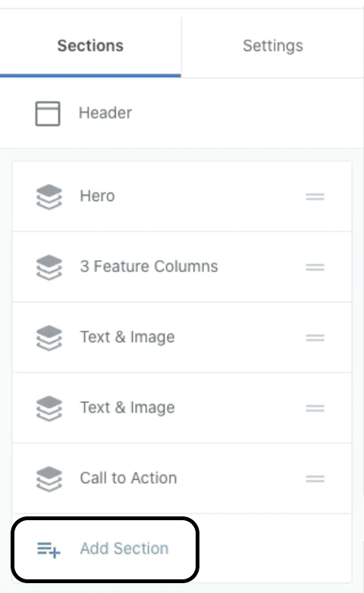Select the 3 Feature Columns label
The height and width of the screenshot is (593, 364).
point(149,266)
